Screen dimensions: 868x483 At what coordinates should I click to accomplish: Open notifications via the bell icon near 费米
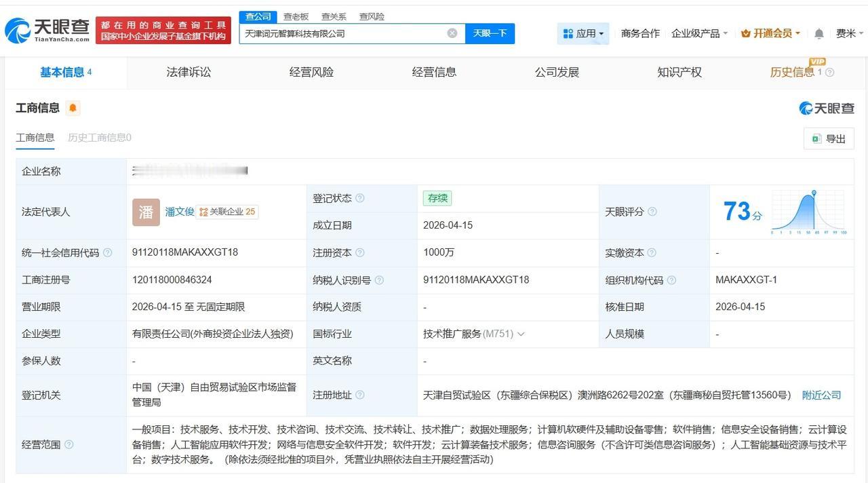point(818,33)
